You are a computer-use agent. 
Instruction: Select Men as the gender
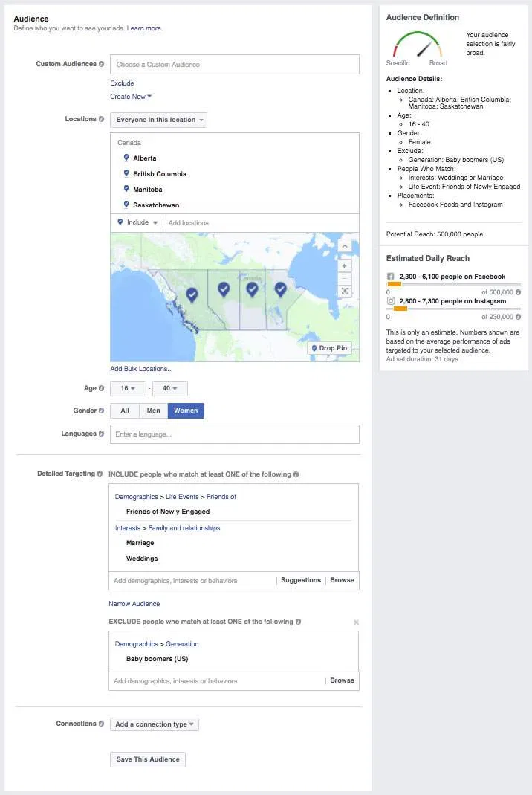[x=154, y=409]
